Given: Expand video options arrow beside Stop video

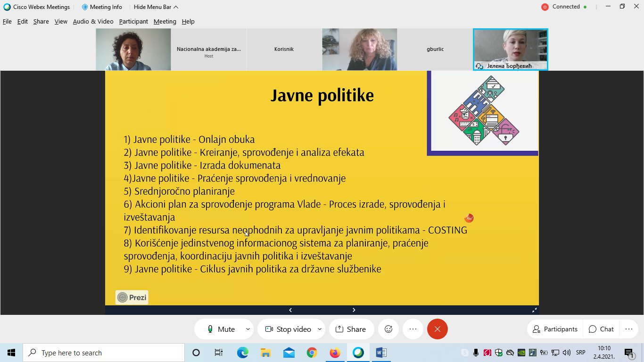Looking at the screenshot, I should pyautogui.click(x=320, y=329).
